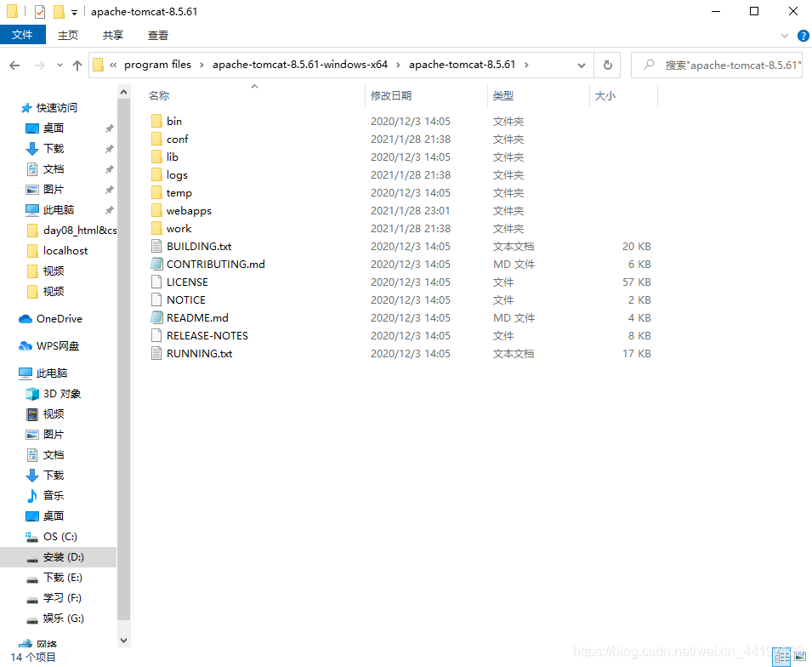Open the 主页 ribbon tab

click(68, 35)
